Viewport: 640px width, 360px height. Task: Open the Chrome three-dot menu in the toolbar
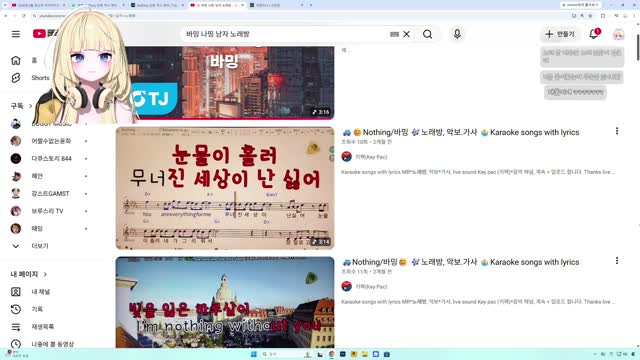tap(635, 16)
